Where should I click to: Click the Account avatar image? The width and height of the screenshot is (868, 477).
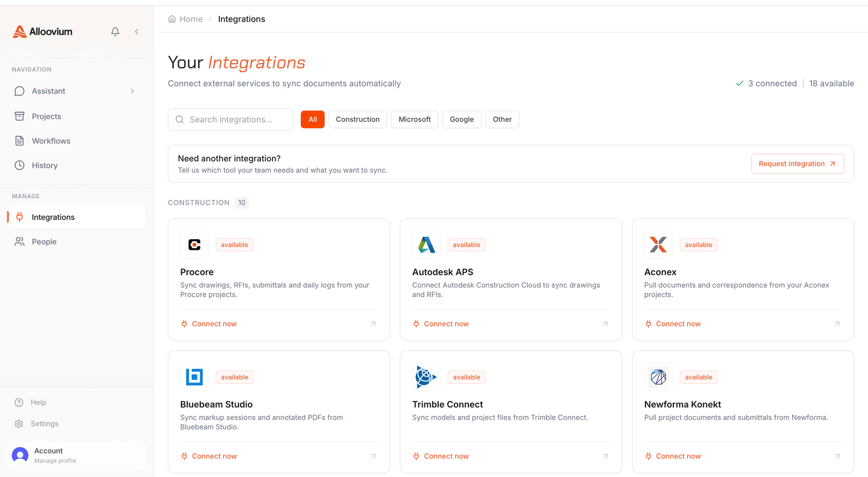pos(20,455)
